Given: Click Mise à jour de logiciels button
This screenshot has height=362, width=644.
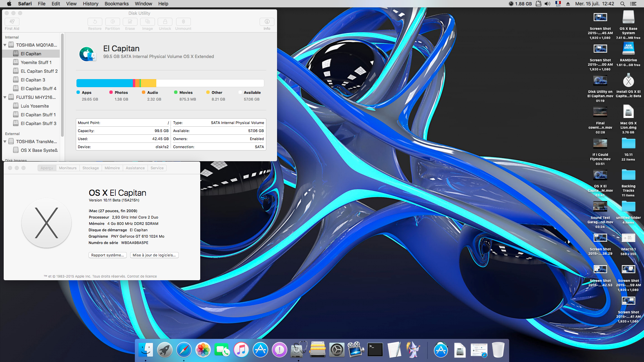Looking at the screenshot, I should coord(154,255).
